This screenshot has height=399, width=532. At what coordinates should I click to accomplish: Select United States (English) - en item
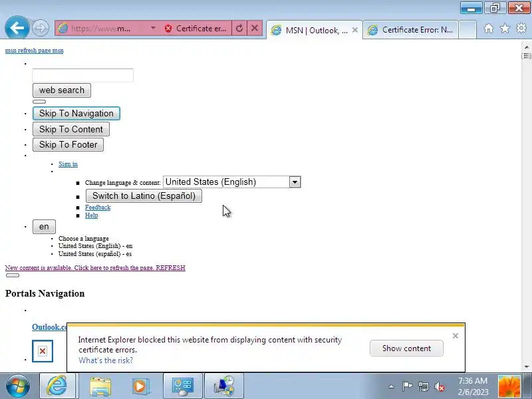95,246
